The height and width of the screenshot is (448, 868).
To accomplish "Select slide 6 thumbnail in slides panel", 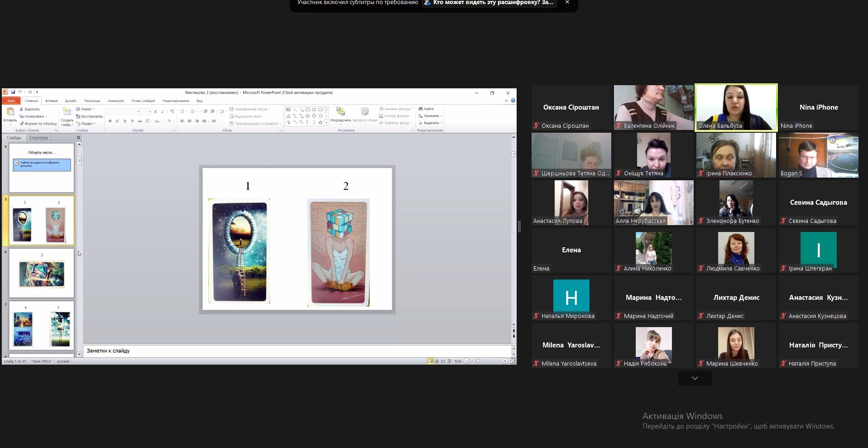I will pyautogui.click(x=42, y=273).
